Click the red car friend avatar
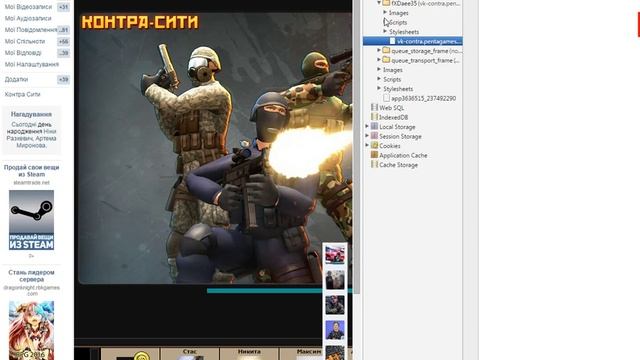 [x=335, y=254]
